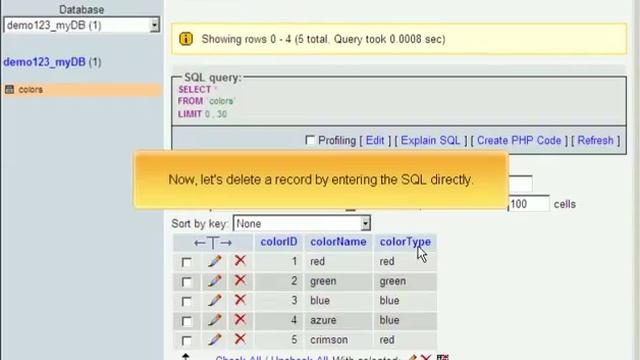Click the SELECT keyword in the SQL query
The image size is (640, 360).
(x=194, y=89)
